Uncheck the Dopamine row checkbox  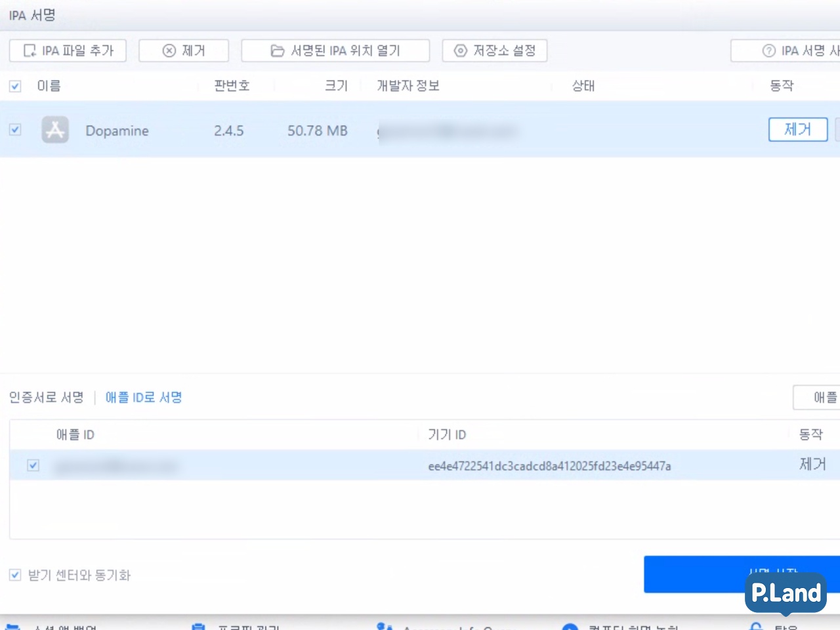pos(15,130)
